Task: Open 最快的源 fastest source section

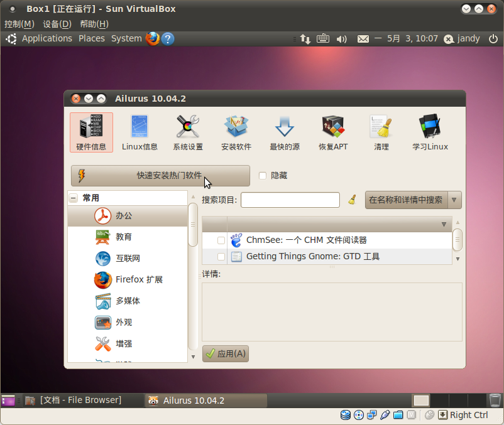Action: 285,132
